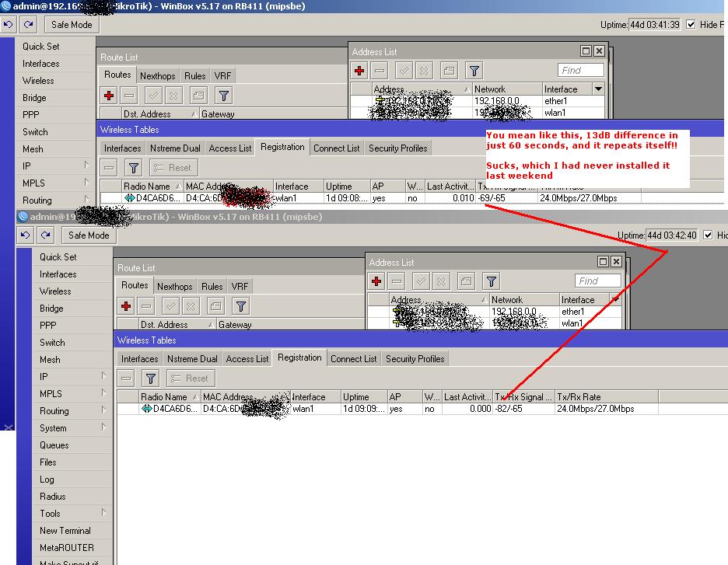
Task: Select D4CA6D6 registration row in lower Wireless Tables
Action: point(422,409)
